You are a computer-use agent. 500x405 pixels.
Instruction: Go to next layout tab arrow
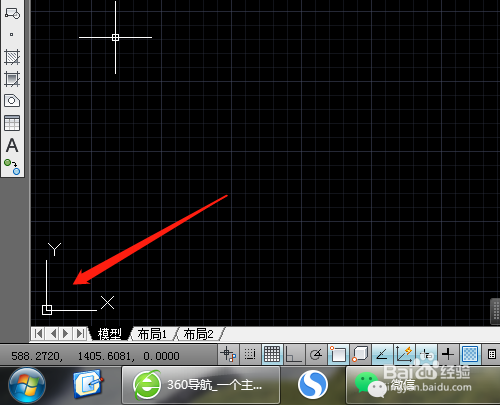click(x=66, y=333)
